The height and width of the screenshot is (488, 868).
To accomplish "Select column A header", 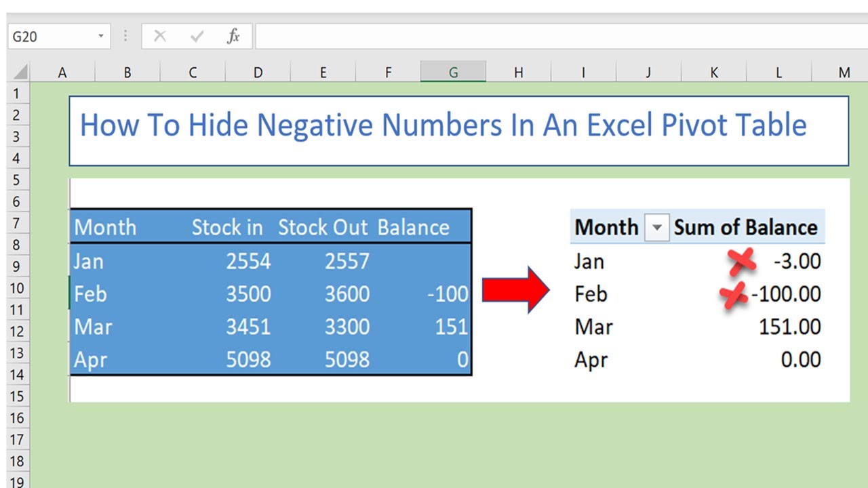I will [62, 72].
